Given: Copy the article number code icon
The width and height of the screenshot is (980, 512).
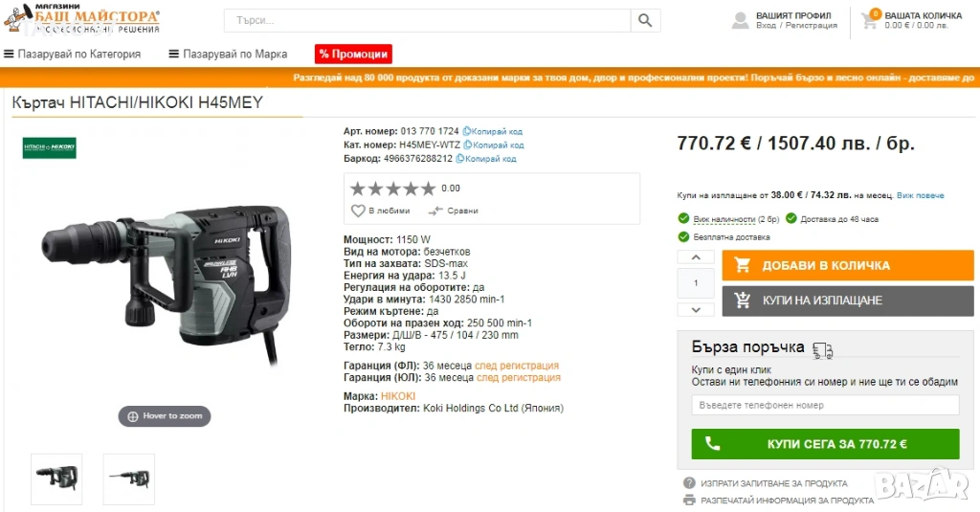Looking at the screenshot, I should (x=466, y=131).
